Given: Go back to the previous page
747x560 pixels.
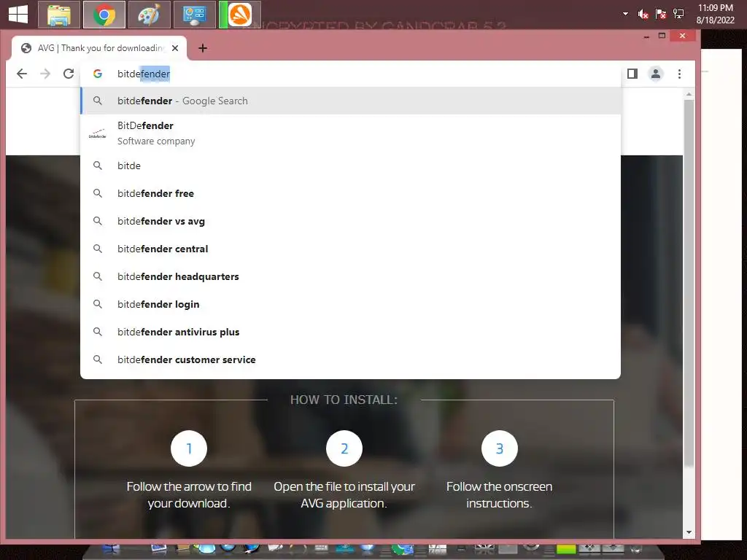Looking at the screenshot, I should 21,74.
